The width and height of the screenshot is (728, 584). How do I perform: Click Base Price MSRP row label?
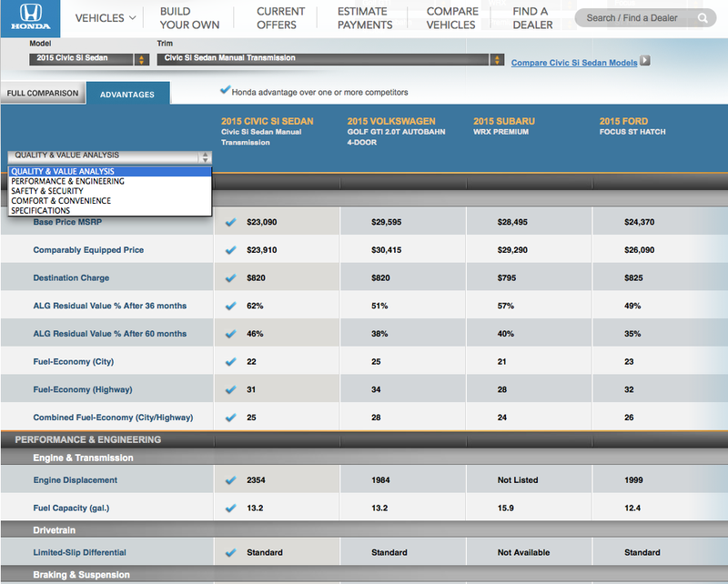click(67, 222)
